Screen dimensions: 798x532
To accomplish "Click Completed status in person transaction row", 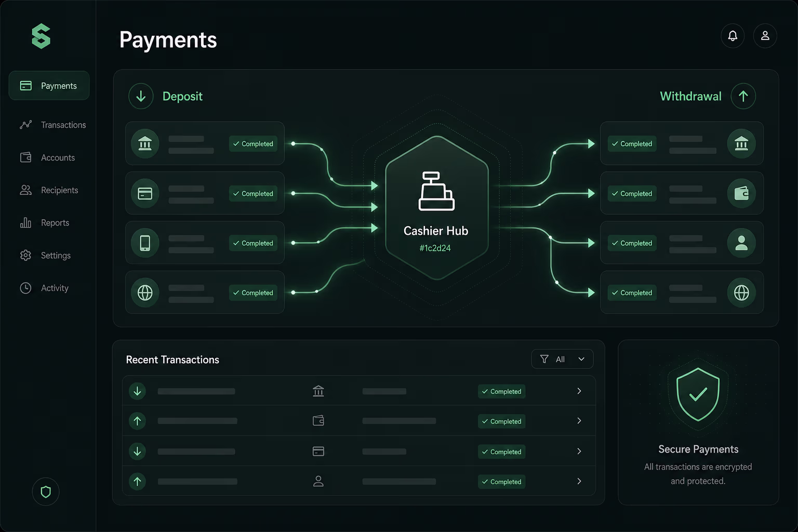I will [x=501, y=482].
